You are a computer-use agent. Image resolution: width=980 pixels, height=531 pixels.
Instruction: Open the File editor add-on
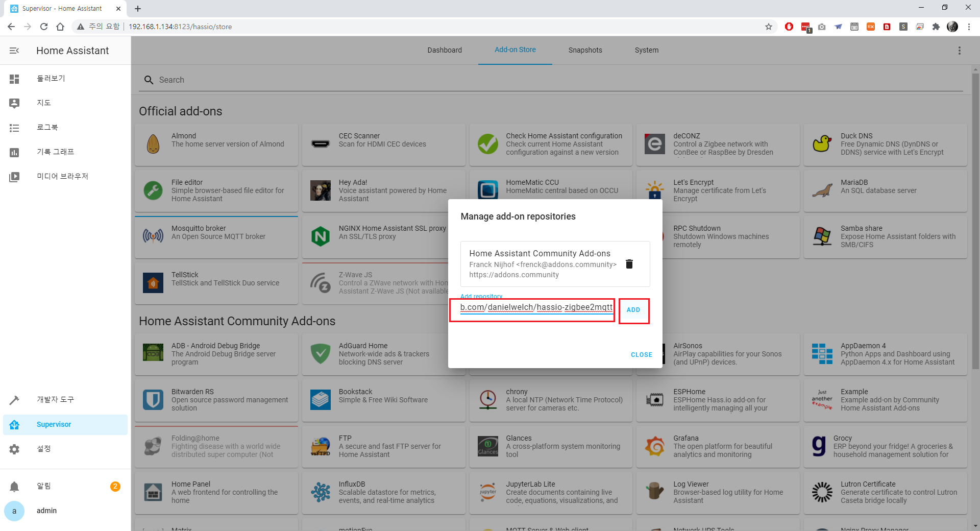click(216, 190)
